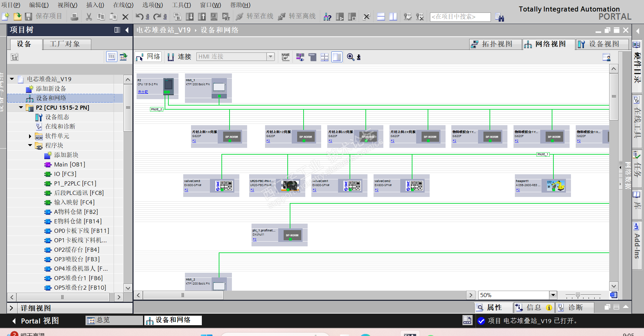The image size is (644, 336).
Task: Open the 属性 properties tab in inspector
Action: (494, 308)
